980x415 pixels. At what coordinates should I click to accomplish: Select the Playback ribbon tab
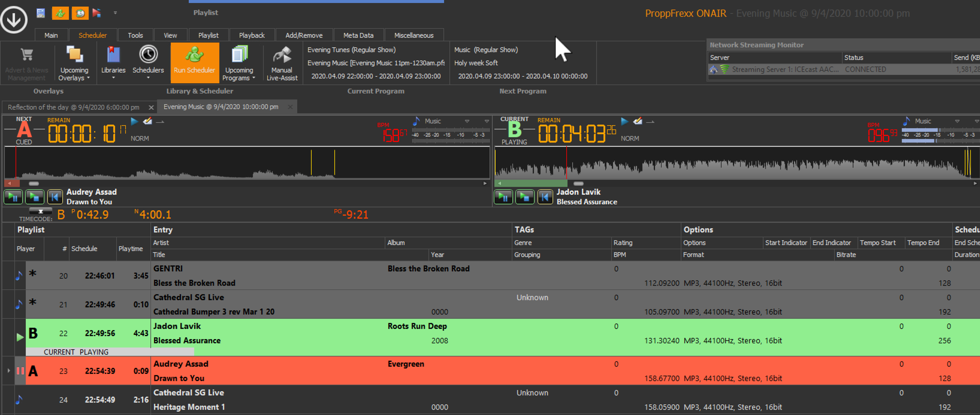pos(252,35)
